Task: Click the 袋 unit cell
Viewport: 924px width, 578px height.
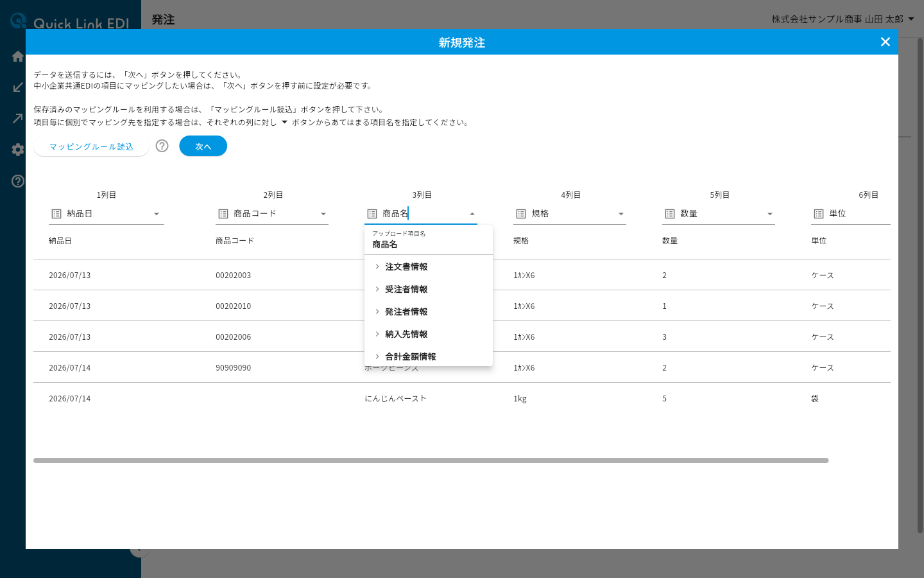Action: [x=815, y=398]
